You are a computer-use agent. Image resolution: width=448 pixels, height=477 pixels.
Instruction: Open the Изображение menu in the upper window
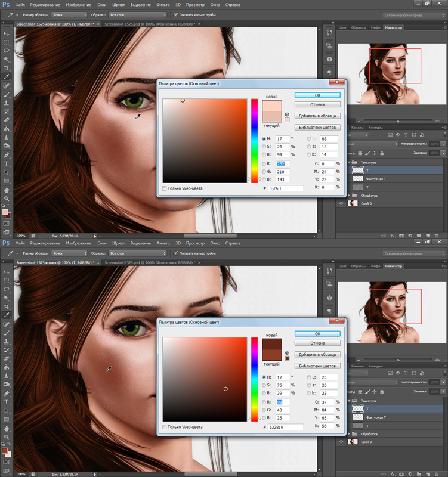pos(79,5)
